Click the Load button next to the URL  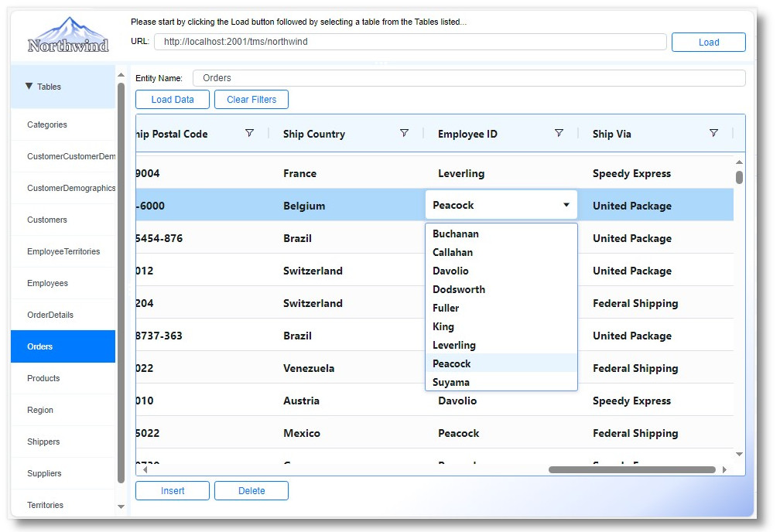708,42
